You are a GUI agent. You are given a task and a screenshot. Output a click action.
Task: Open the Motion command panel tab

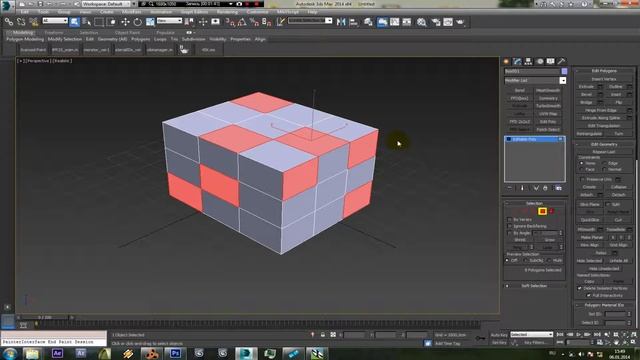coord(540,61)
